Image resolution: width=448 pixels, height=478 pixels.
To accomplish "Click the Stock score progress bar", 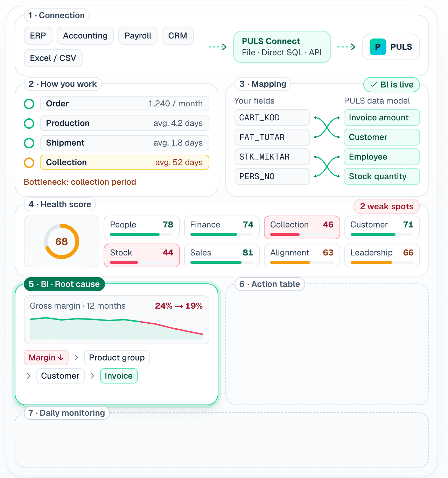I will point(142,262).
